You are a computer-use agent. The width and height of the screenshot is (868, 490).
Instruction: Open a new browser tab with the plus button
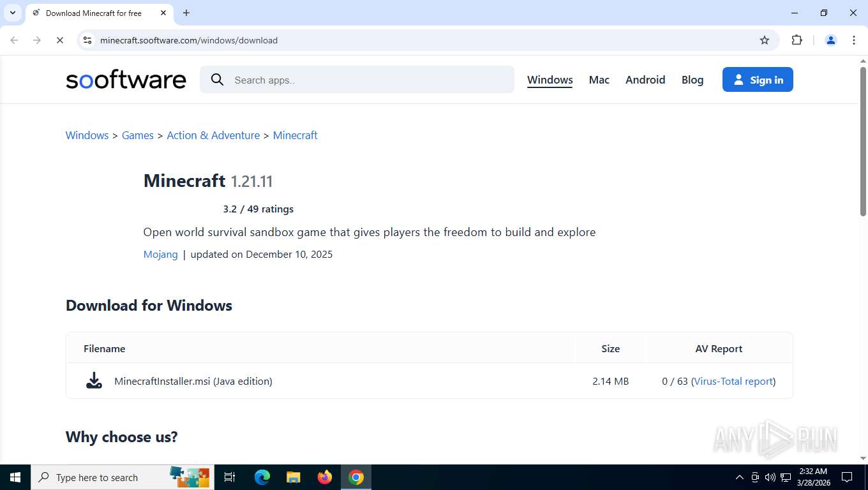click(186, 13)
